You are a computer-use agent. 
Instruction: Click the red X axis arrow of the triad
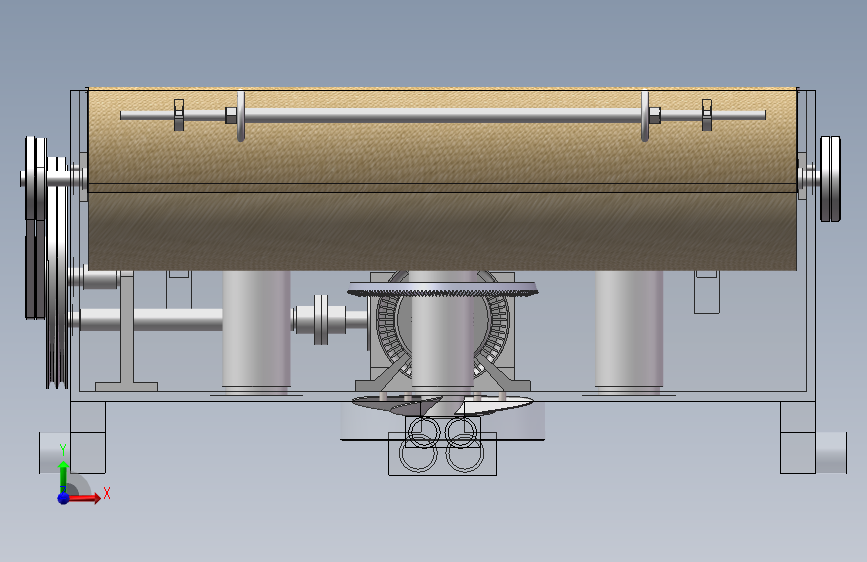[x=83, y=498]
